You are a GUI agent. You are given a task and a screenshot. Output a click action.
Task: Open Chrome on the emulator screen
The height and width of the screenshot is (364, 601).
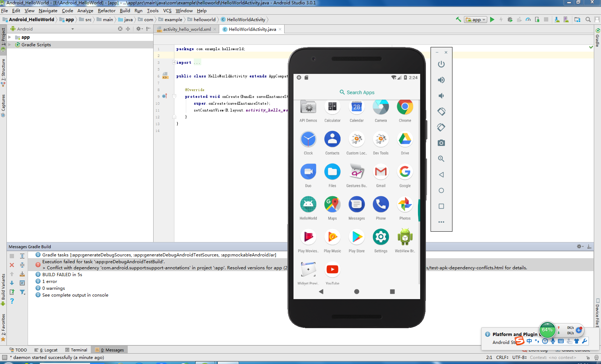[x=405, y=110]
